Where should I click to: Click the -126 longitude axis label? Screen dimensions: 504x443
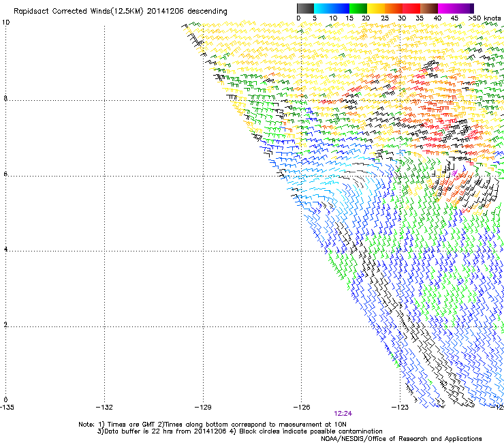(302, 408)
